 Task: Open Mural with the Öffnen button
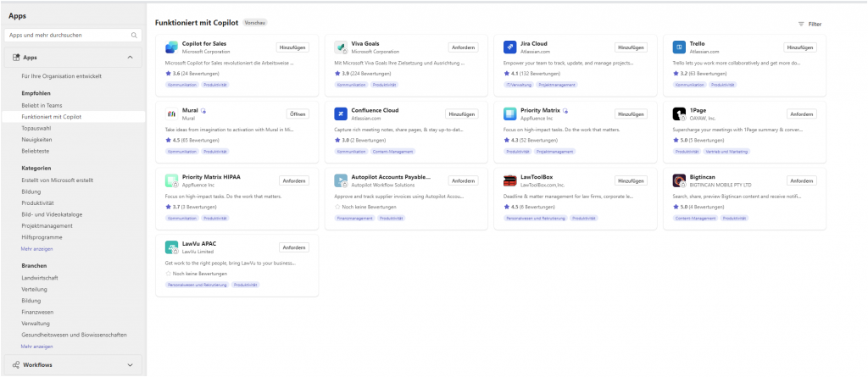point(298,114)
